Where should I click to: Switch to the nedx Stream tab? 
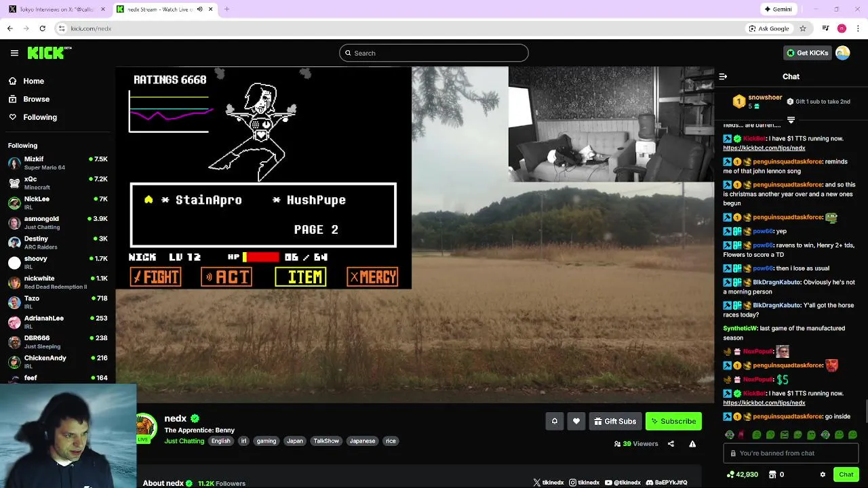[165, 9]
